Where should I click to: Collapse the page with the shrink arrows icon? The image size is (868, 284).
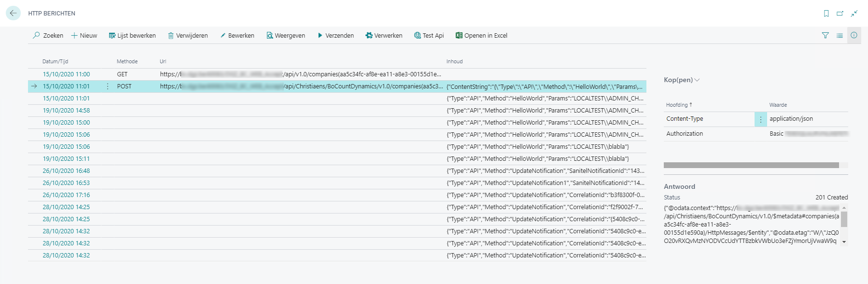pos(854,14)
